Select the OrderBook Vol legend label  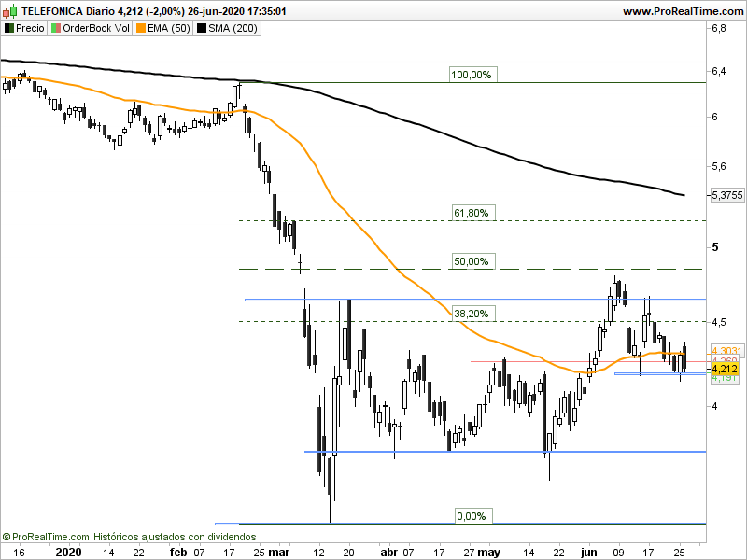pyautogui.click(x=96, y=29)
